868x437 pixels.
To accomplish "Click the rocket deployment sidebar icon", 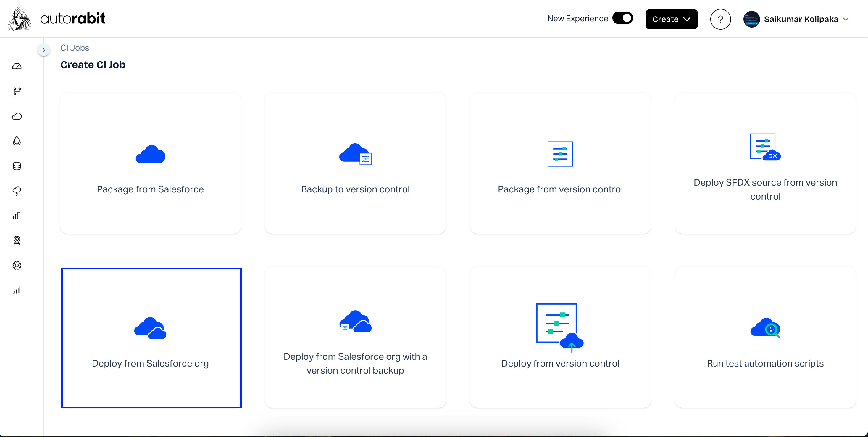I will coord(17,141).
